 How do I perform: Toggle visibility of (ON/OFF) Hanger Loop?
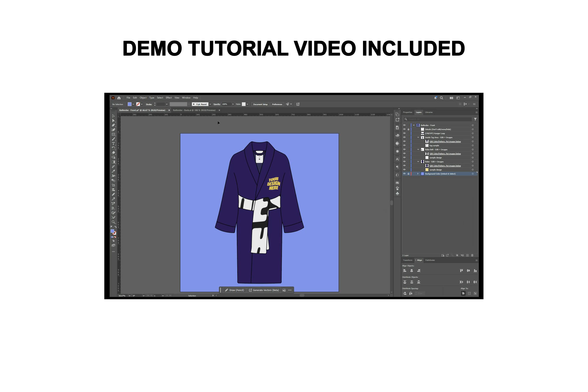point(404,133)
